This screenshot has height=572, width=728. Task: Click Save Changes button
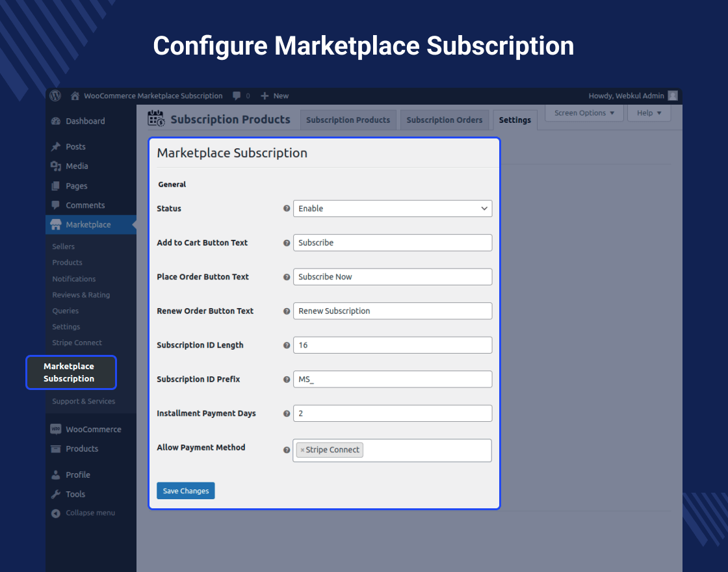tap(186, 491)
